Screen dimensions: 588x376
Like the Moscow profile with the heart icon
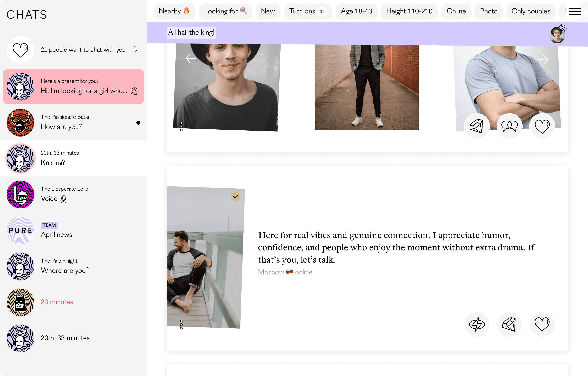click(542, 325)
